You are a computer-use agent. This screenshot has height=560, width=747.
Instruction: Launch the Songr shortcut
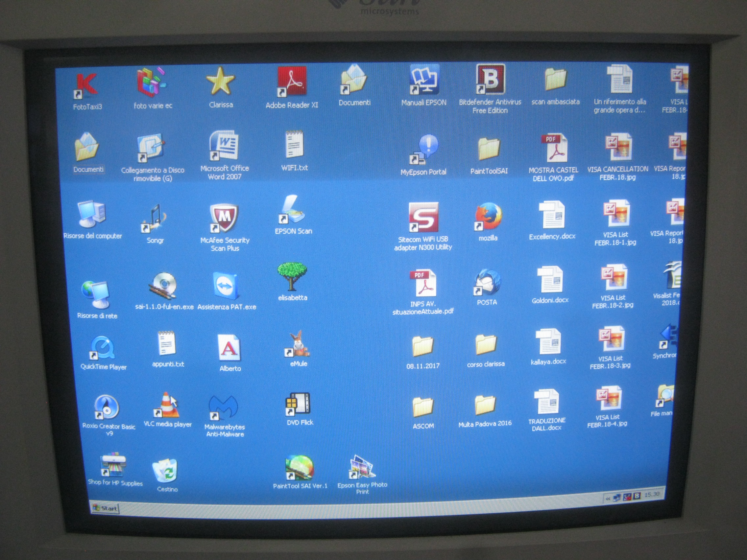[154, 219]
